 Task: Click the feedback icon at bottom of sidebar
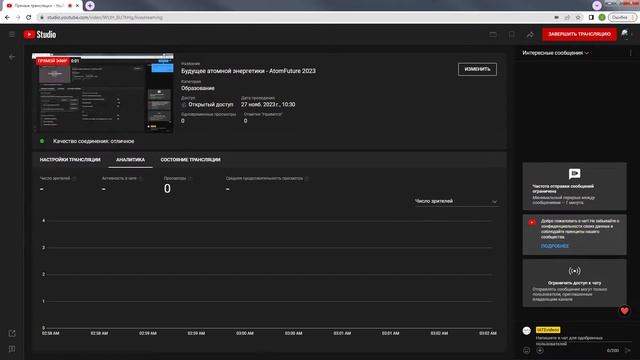(x=12, y=349)
